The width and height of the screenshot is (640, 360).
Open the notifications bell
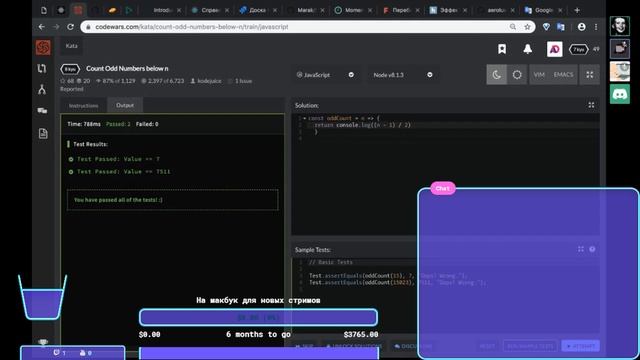click(x=528, y=49)
